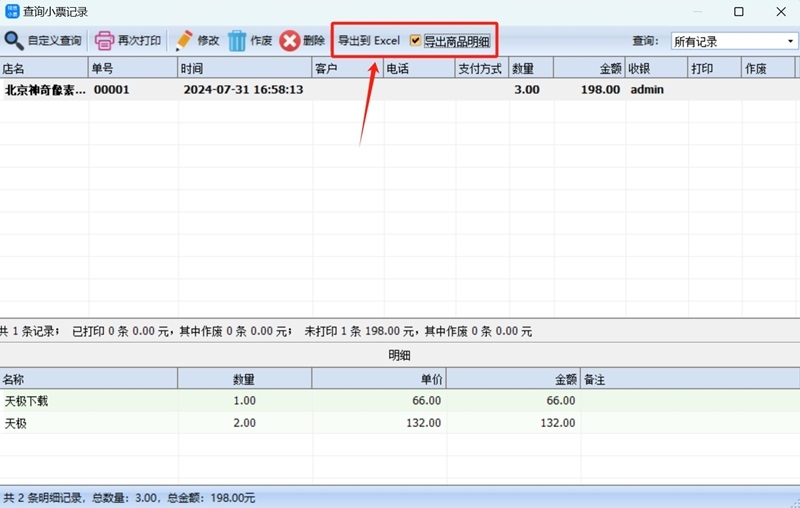Click the records table 数量 column header
The height and width of the screenshot is (508, 800).
(x=531, y=68)
